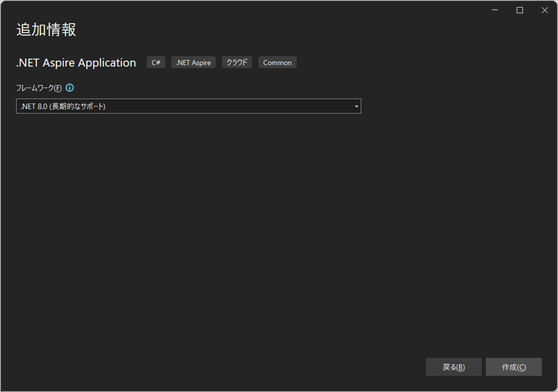The height and width of the screenshot is (392, 558).
Task: Click the 作成(C) create button
Action: (514, 367)
